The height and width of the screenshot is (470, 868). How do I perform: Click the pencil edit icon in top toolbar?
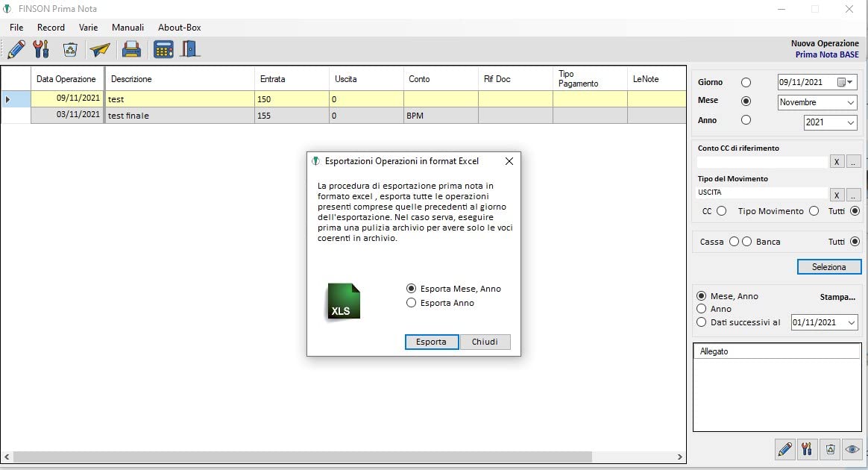pyautogui.click(x=16, y=49)
